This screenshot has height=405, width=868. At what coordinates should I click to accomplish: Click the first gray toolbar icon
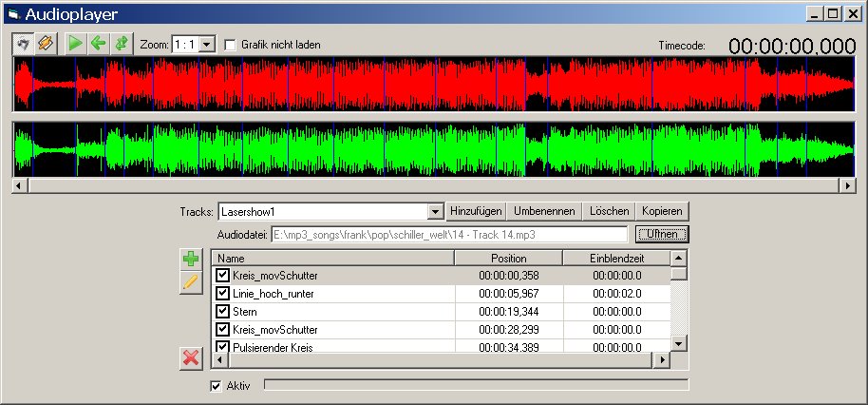(x=23, y=44)
